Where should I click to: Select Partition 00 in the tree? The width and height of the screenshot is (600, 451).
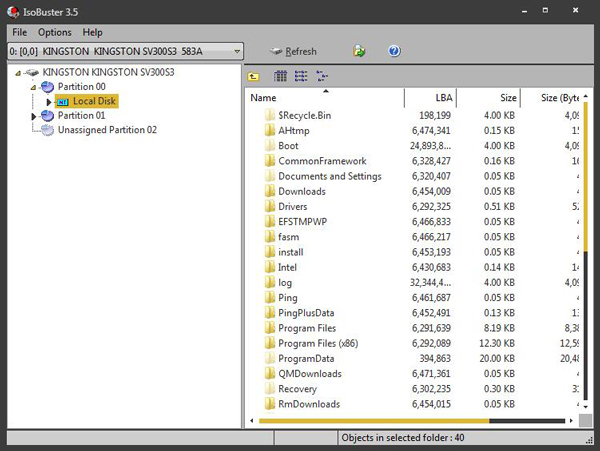pos(82,86)
